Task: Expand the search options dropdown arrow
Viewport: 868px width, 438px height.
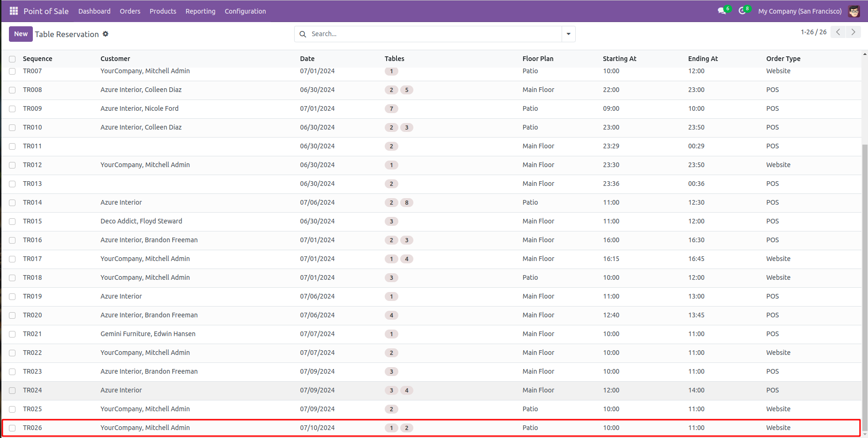Action: click(x=568, y=34)
